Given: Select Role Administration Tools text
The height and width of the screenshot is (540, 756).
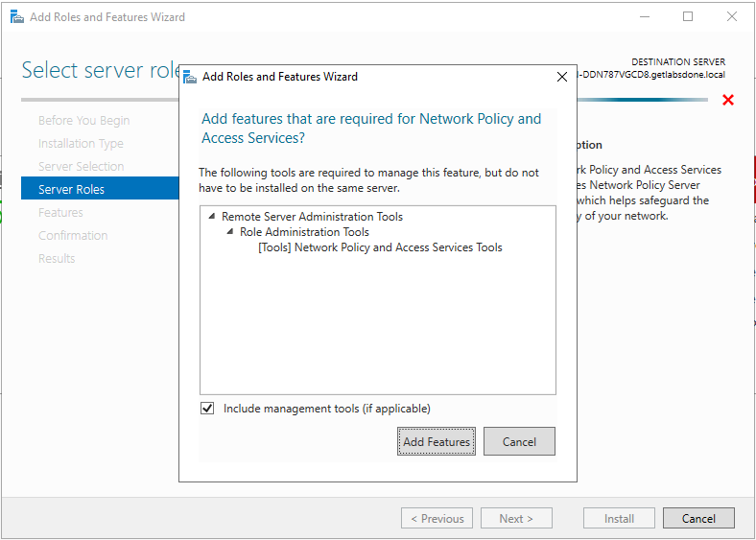Looking at the screenshot, I should (x=304, y=232).
